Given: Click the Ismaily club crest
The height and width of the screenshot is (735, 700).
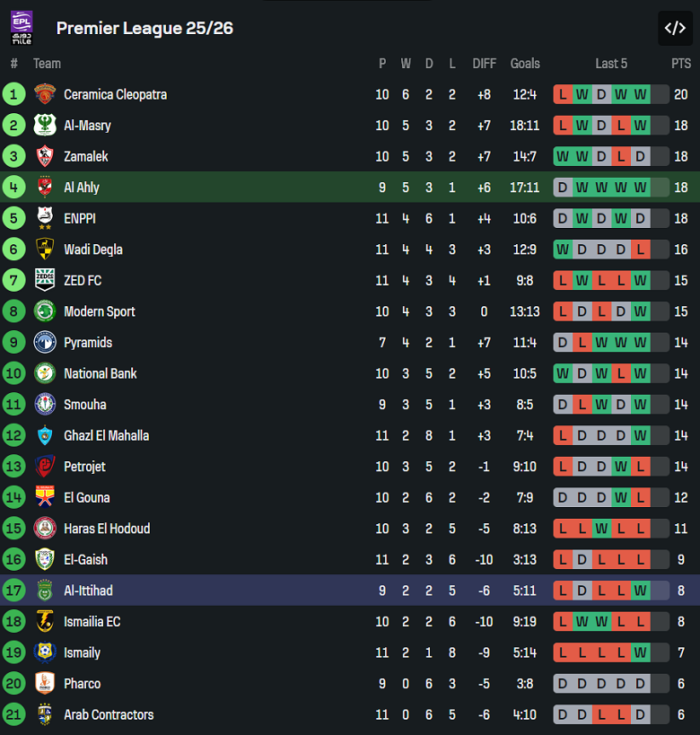Looking at the screenshot, I should (x=45, y=652).
